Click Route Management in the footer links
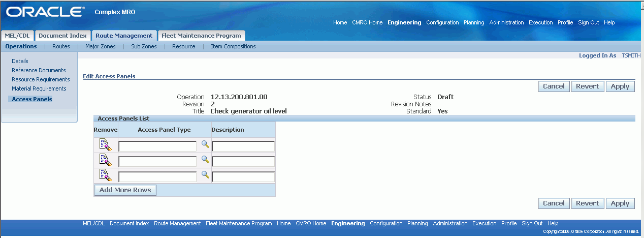 pos(177,223)
